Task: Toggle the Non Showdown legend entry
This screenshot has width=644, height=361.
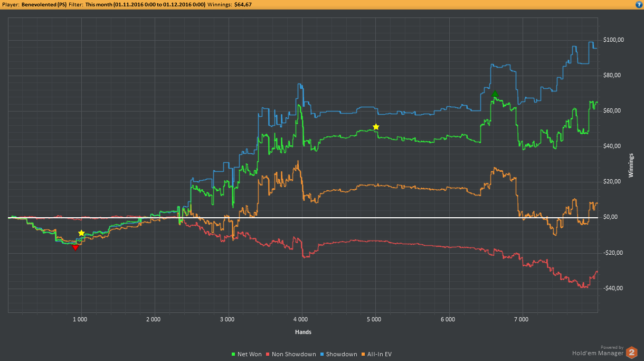Action: coord(290,354)
